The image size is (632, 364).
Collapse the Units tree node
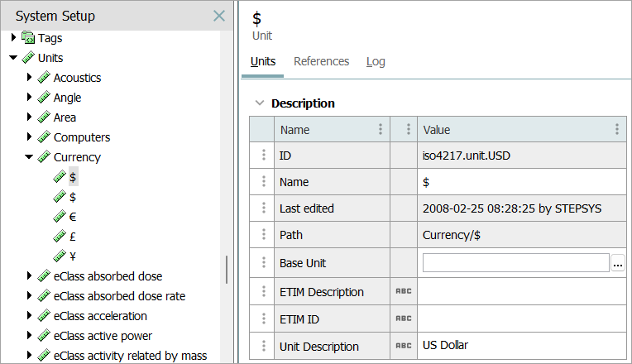pyautogui.click(x=13, y=58)
